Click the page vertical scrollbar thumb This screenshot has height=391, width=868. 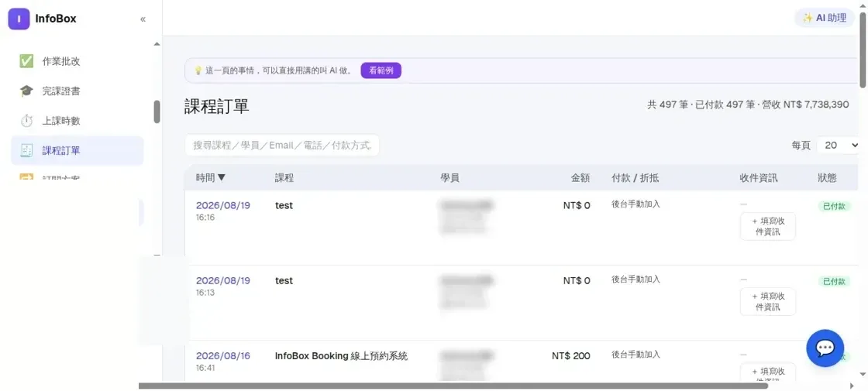point(863,50)
